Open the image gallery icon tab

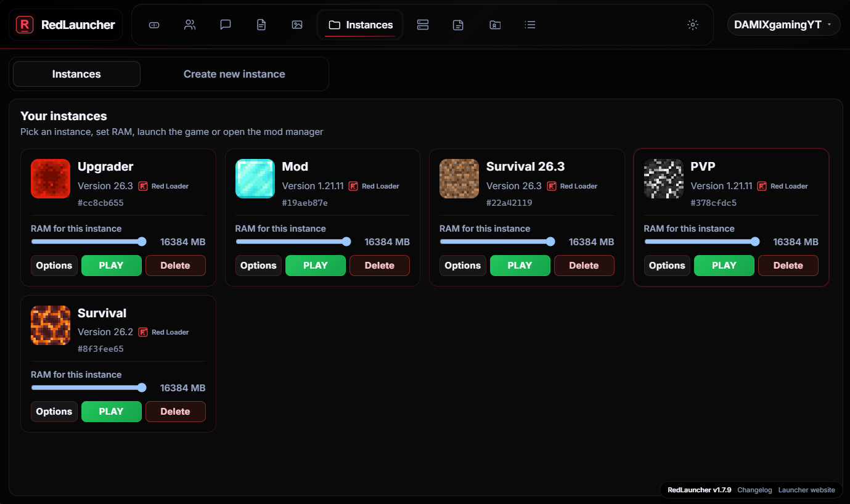click(297, 25)
